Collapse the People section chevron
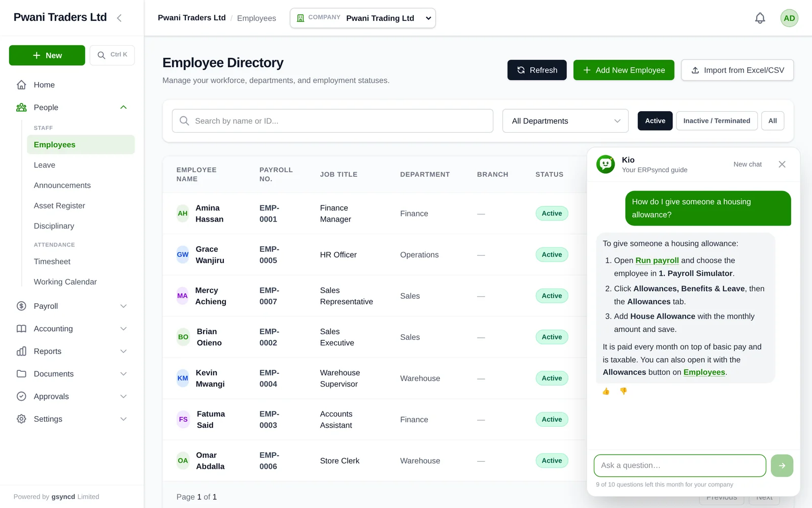 123,108
